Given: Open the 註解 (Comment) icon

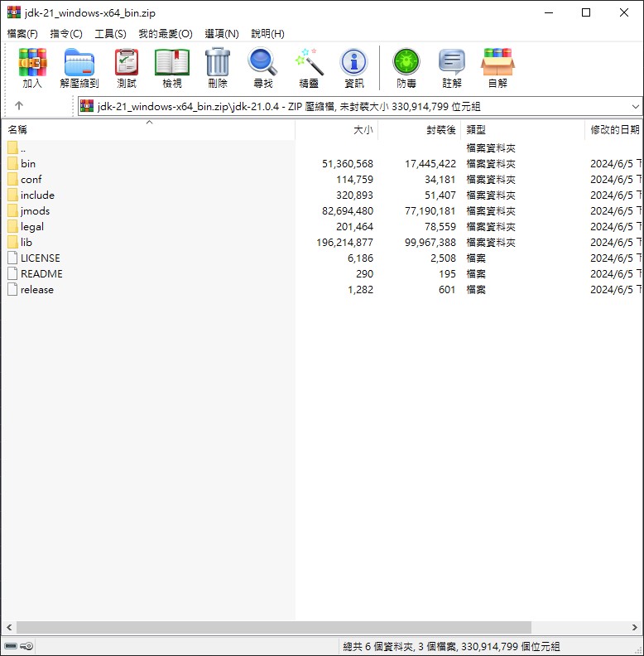Looking at the screenshot, I should click(x=452, y=68).
